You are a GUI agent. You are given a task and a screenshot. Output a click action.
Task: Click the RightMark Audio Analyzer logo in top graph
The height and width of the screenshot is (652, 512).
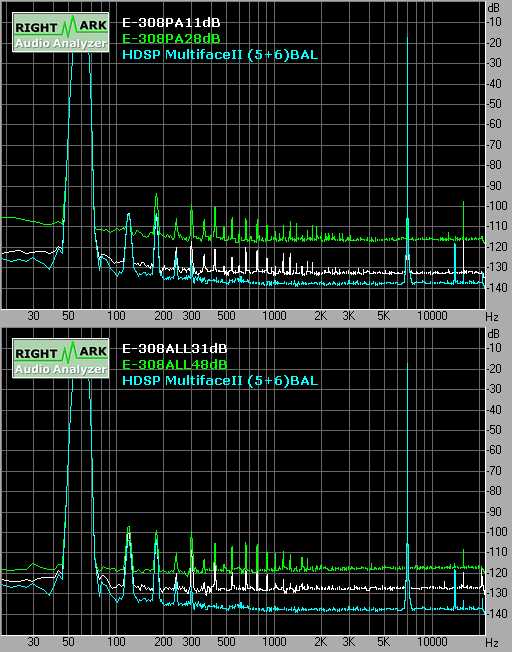point(61,32)
